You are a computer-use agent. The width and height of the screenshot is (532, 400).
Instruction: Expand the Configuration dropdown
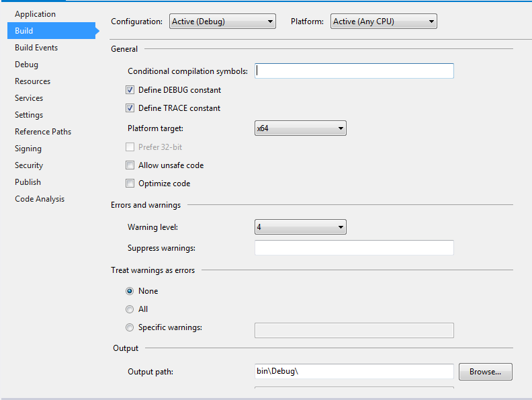[222, 22]
